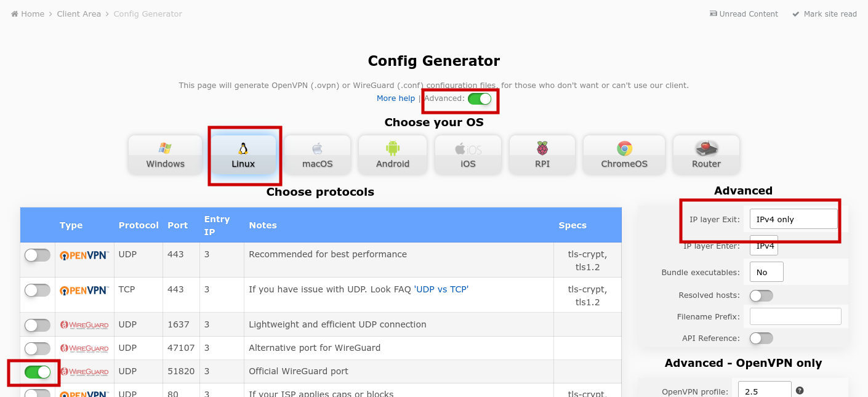Open the More help link
Image resolution: width=868 pixels, height=397 pixels.
point(396,98)
